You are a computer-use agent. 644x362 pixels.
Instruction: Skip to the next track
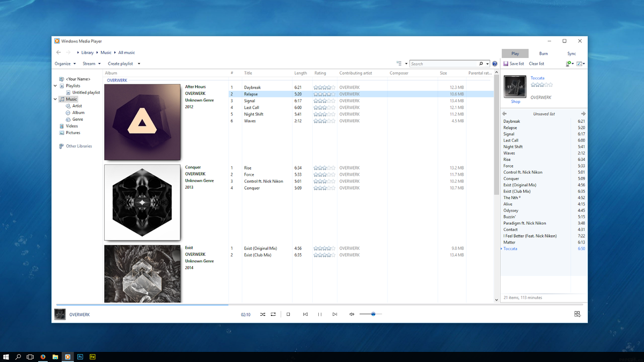tap(334, 314)
